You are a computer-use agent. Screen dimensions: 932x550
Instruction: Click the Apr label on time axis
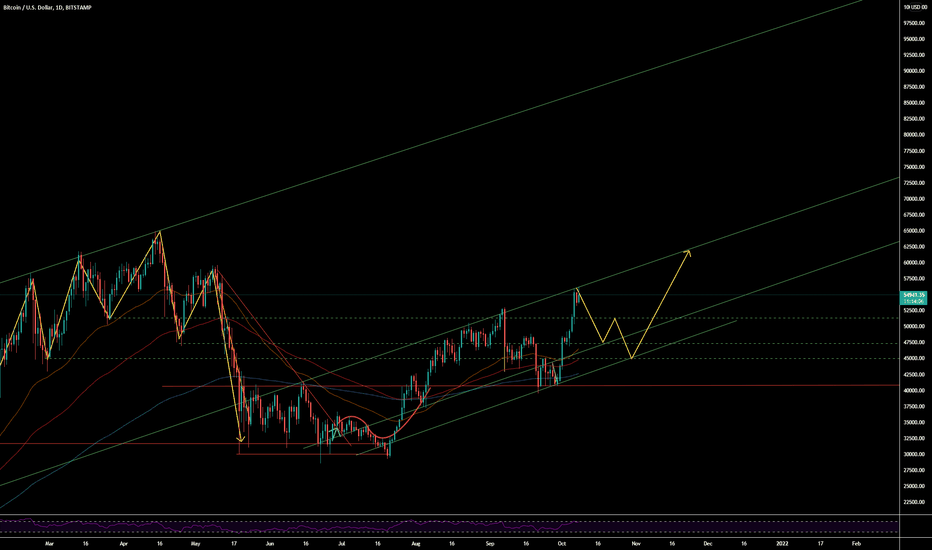tap(124, 543)
